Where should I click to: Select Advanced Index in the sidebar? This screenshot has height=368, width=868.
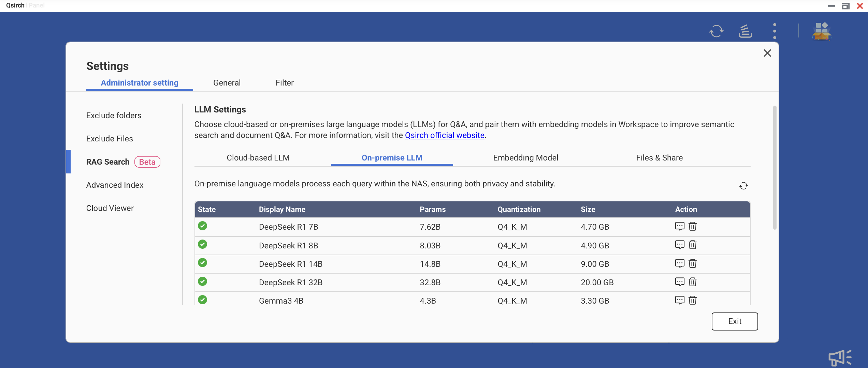click(115, 185)
